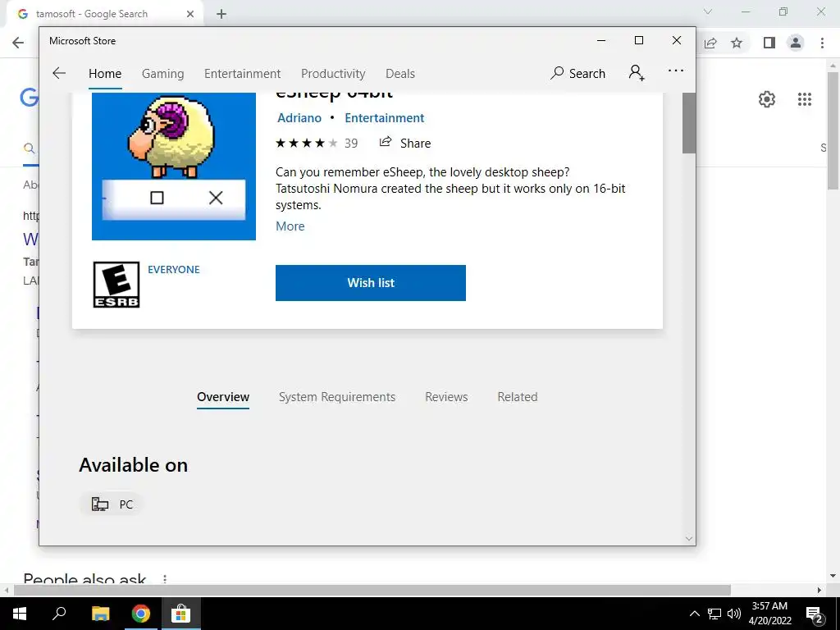Open the Entertainment category link

[385, 118]
